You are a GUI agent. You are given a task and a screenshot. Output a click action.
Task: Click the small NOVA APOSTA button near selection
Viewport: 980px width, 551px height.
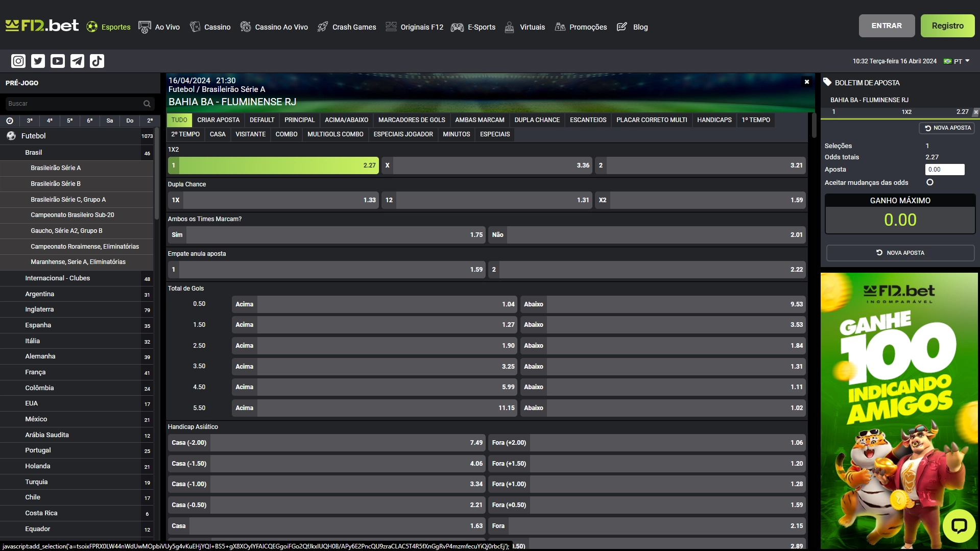click(x=947, y=128)
